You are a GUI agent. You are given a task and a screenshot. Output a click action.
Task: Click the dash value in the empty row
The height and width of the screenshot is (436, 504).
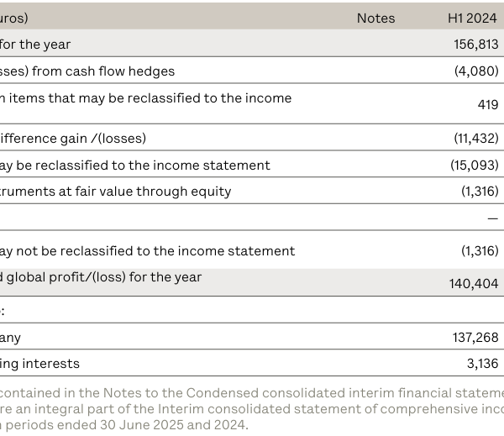[492, 218]
